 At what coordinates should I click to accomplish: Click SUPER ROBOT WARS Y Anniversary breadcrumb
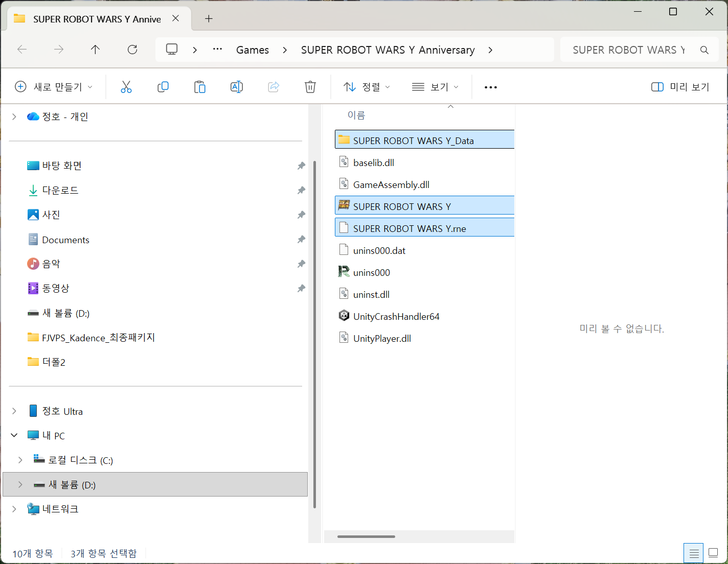[388, 50]
